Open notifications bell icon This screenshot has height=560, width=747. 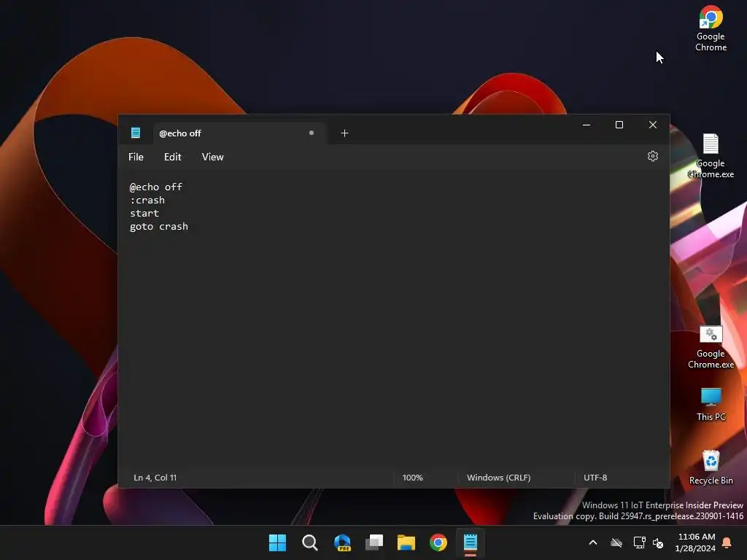tap(727, 542)
